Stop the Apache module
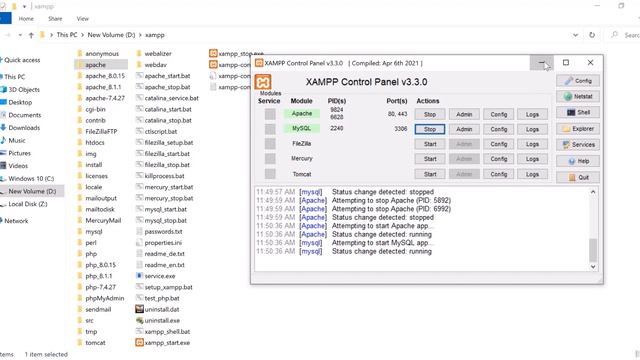The image size is (640, 360). (430, 114)
